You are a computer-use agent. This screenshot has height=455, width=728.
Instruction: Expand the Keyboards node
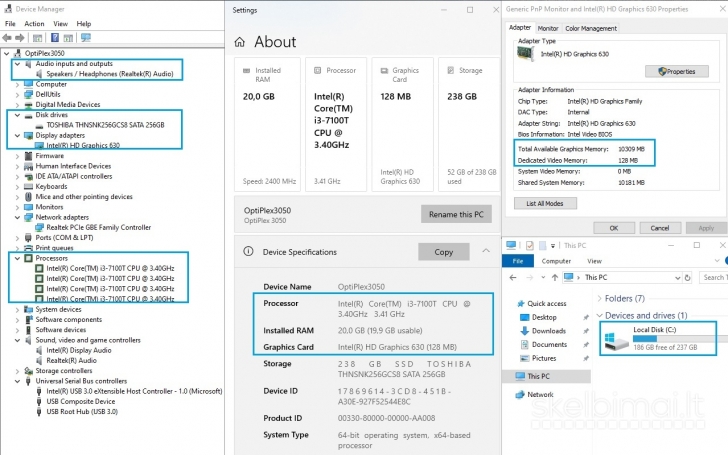pyautogui.click(x=17, y=187)
